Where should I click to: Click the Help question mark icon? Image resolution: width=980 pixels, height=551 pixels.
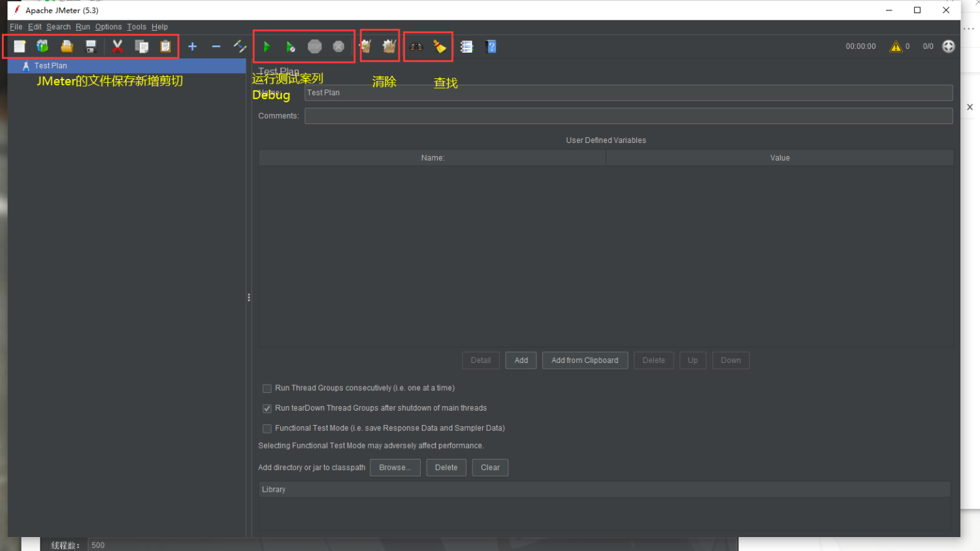click(x=491, y=46)
